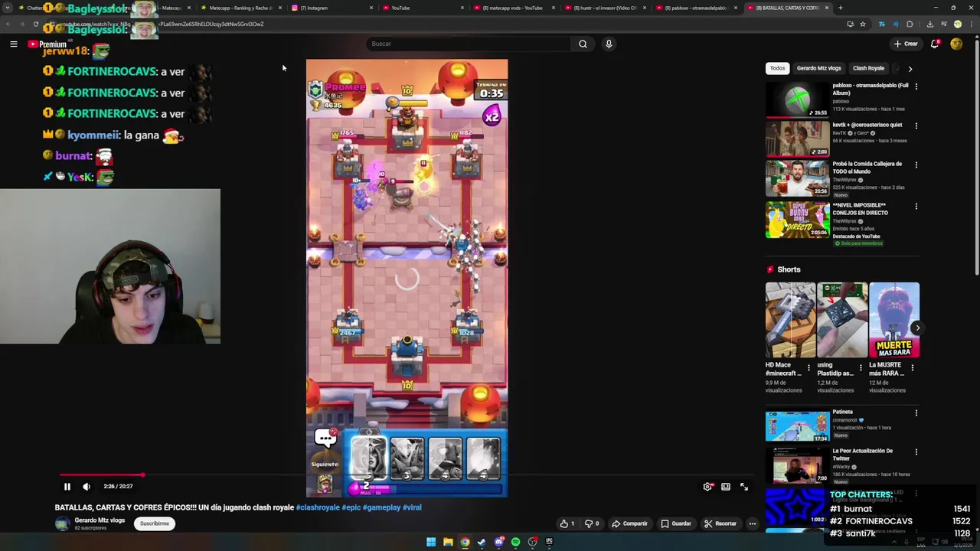The height and width of the screenshot is (551, 980).
Task: Switch to the matecapp vods YouTube tab
Action: click(x=513, y=8)
